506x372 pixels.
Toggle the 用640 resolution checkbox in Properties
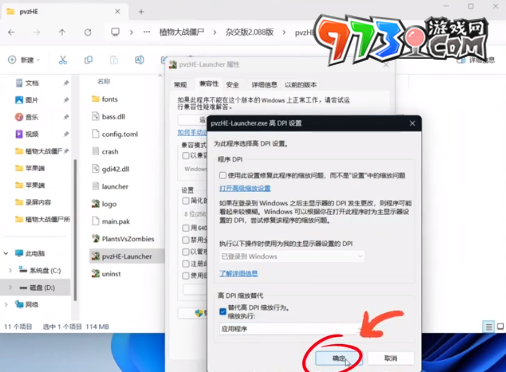coord(186,228)
